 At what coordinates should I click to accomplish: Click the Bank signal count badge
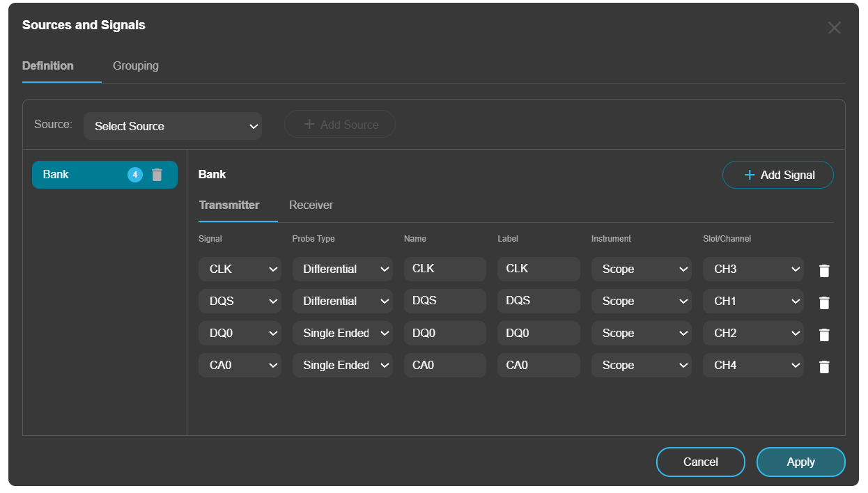point(135,174)
